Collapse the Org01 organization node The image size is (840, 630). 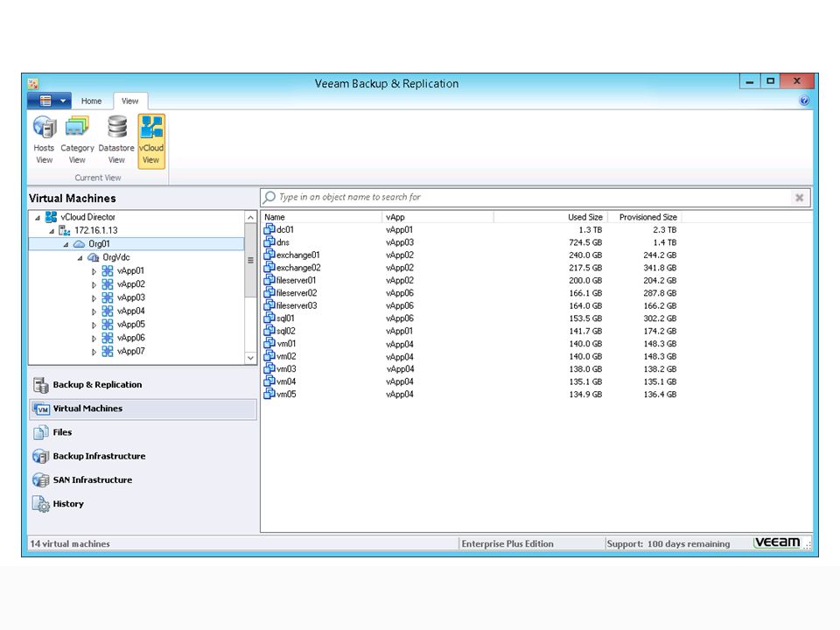[x=66, y=244]
